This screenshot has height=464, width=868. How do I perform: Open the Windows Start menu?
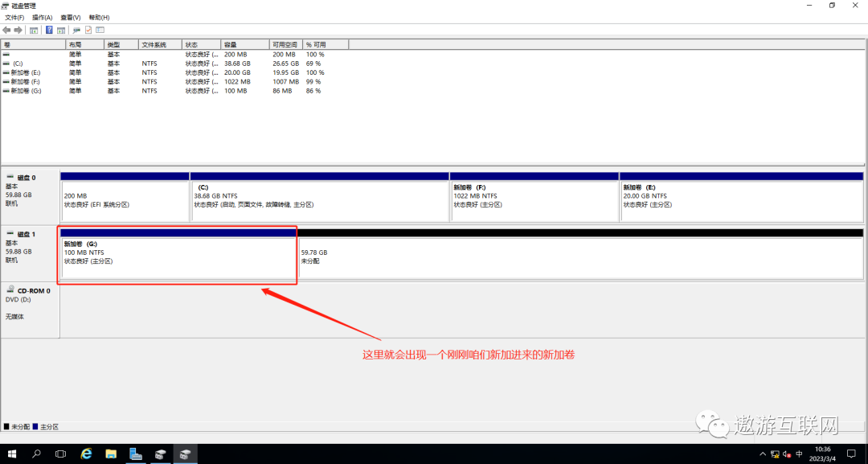pos(11,454)
